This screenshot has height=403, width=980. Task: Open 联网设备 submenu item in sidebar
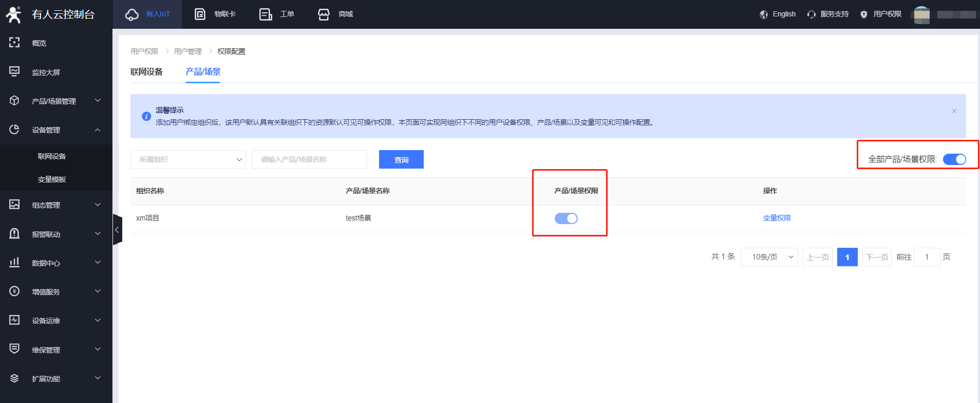click(52, 156)
